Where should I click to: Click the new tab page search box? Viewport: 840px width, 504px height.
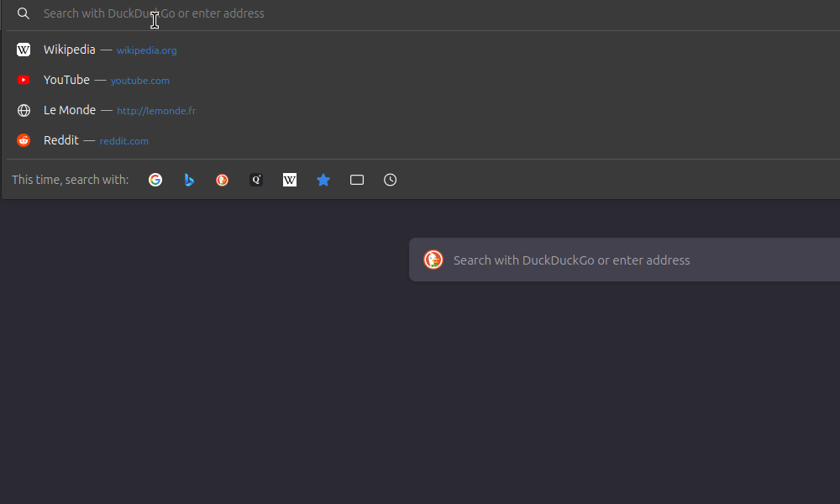625,260
